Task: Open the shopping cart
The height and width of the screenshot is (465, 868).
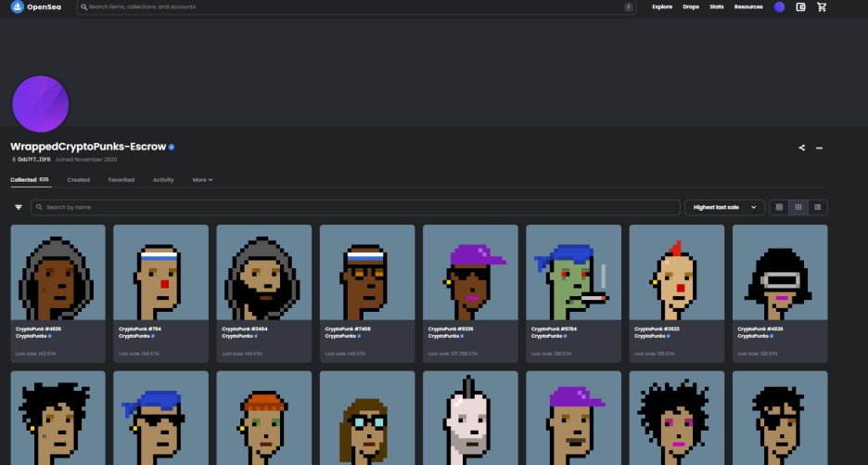Action: [x=822, y=7]
